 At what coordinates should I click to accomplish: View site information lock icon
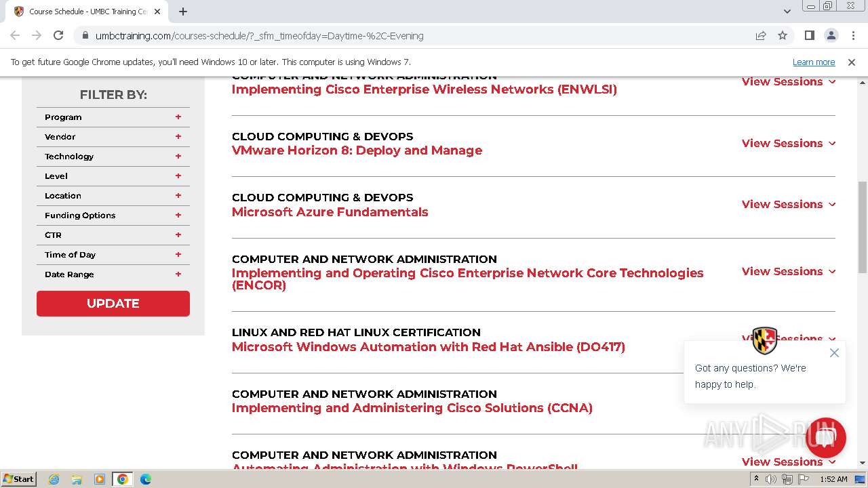pos(84,35)
